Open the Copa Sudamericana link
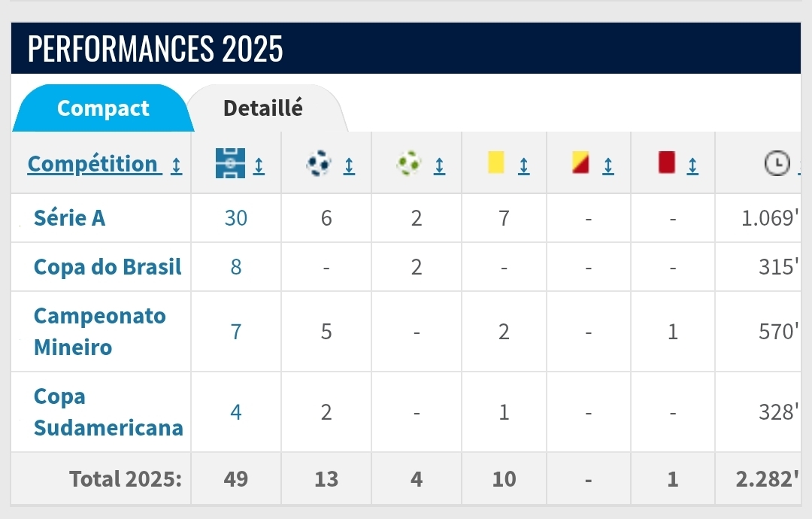The height and width of the screenshot is (519, 812). tap(108, 412)
